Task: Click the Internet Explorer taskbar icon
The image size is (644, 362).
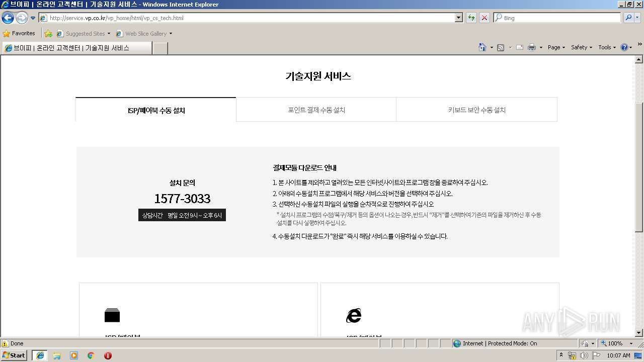Action: [40, 355]
